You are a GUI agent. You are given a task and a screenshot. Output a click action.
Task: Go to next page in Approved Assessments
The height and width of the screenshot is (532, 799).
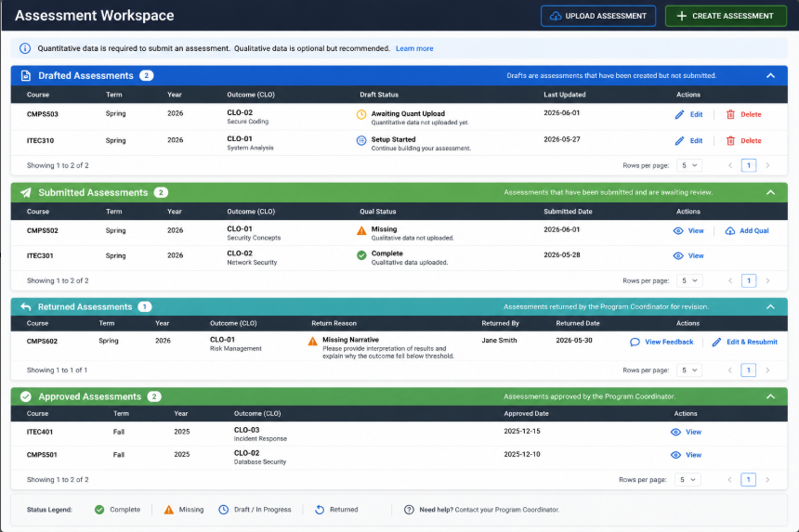pos(767,480)
